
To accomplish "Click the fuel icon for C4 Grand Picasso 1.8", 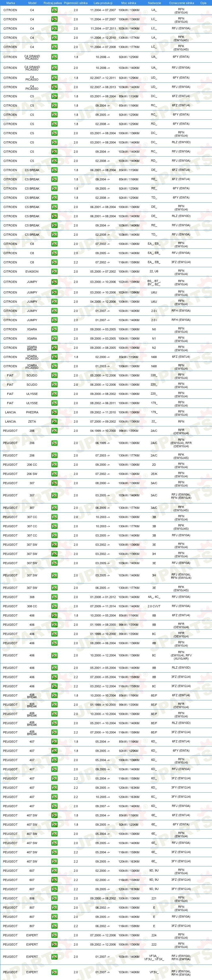I will (54, 57).
